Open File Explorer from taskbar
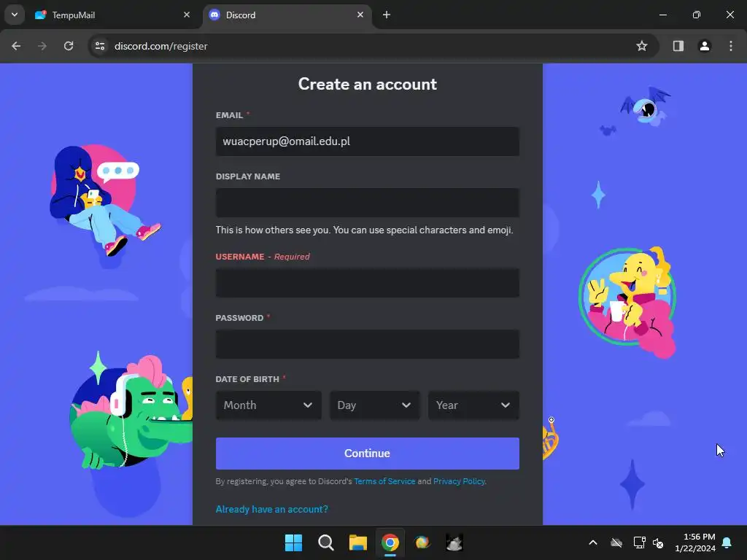Viewport: 747px width, 560px height. pos(357,542)
